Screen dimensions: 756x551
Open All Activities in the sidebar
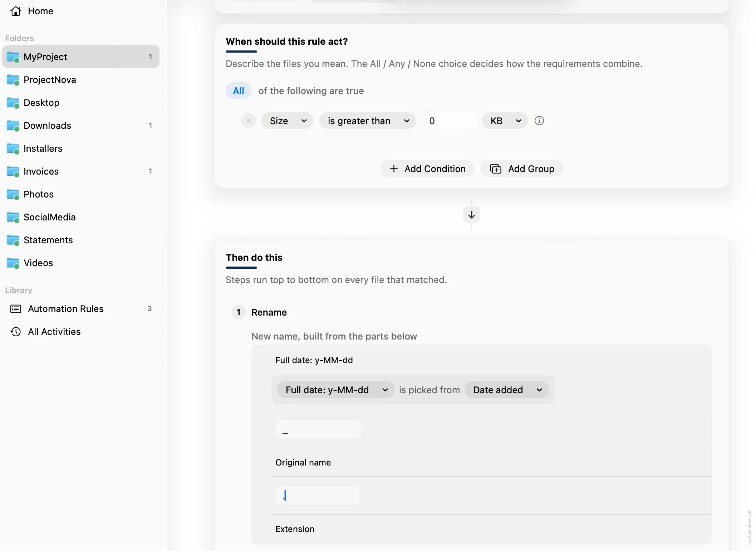pyautogui.click(x=81, y=332)
